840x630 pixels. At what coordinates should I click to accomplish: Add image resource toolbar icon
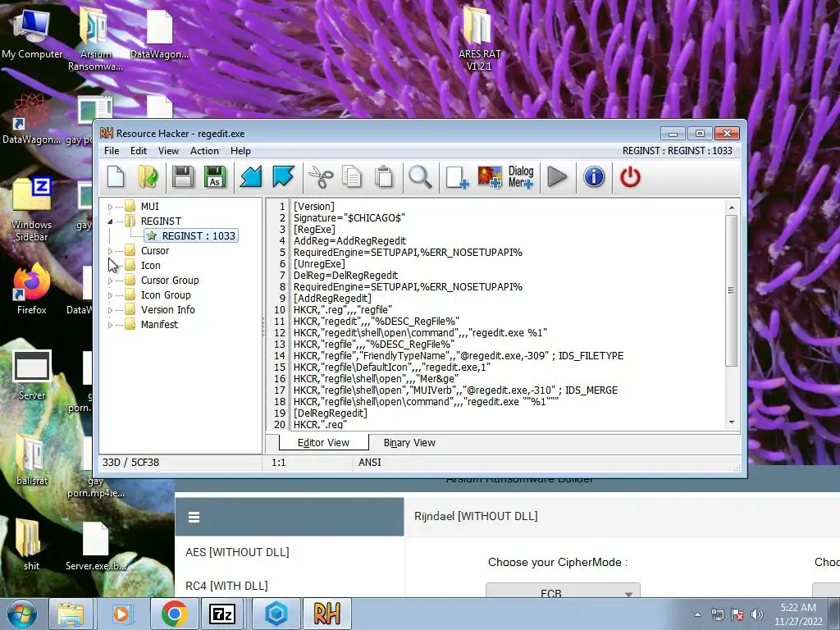490,177
